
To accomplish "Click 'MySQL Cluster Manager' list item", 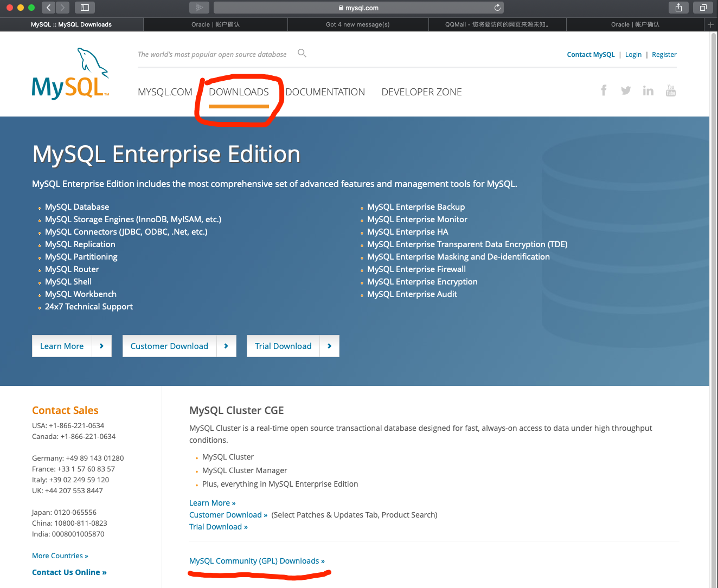I will [x=245, y=470].
